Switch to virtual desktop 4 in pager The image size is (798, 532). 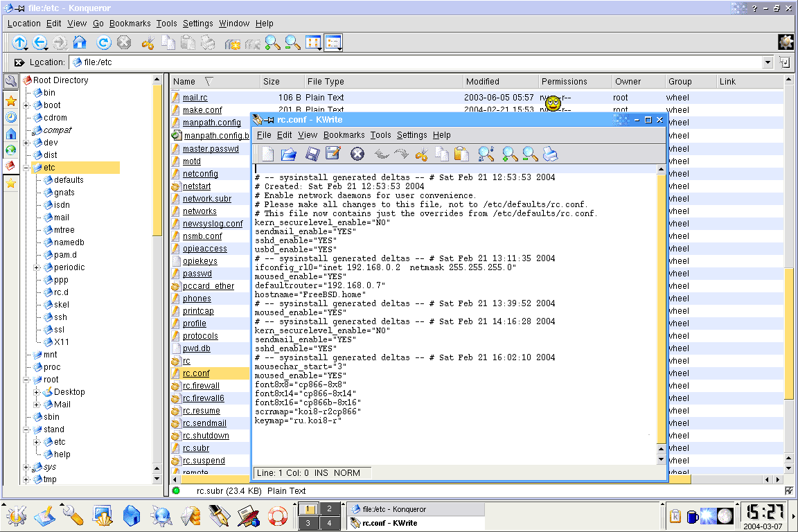click(x=330, y=523)
